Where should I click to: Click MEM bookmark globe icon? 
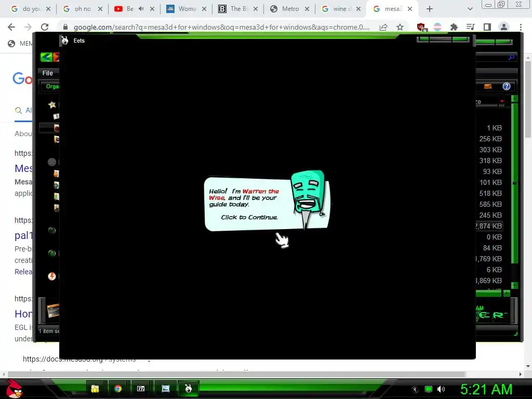click(x=11, y=44)
